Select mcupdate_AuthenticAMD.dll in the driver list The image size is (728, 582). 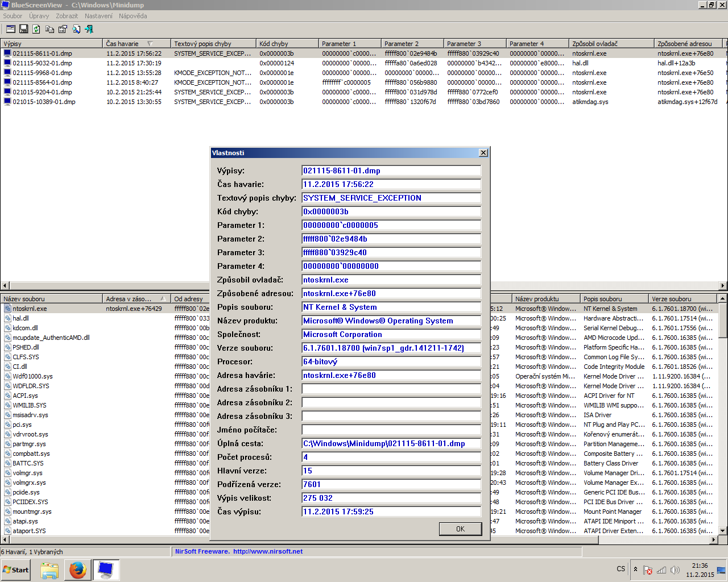tap(51, 338)
